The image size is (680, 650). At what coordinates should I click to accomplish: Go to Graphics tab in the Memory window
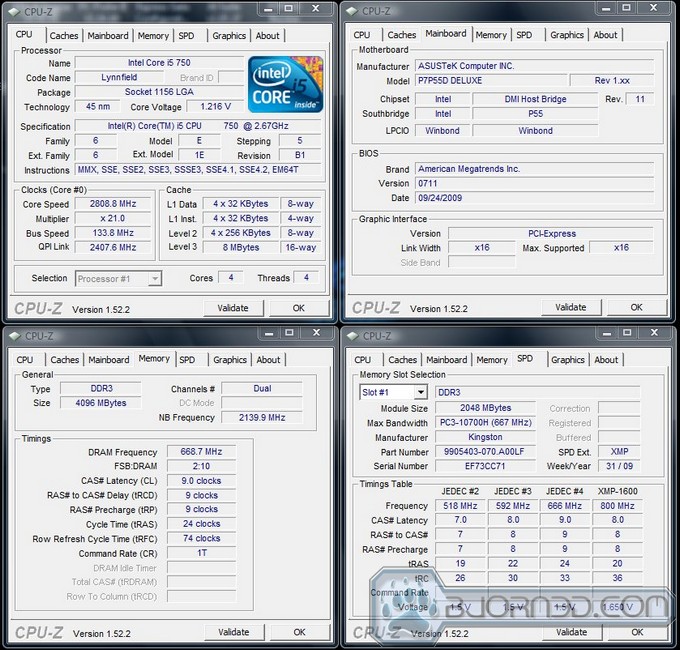(x=230, y=359)
